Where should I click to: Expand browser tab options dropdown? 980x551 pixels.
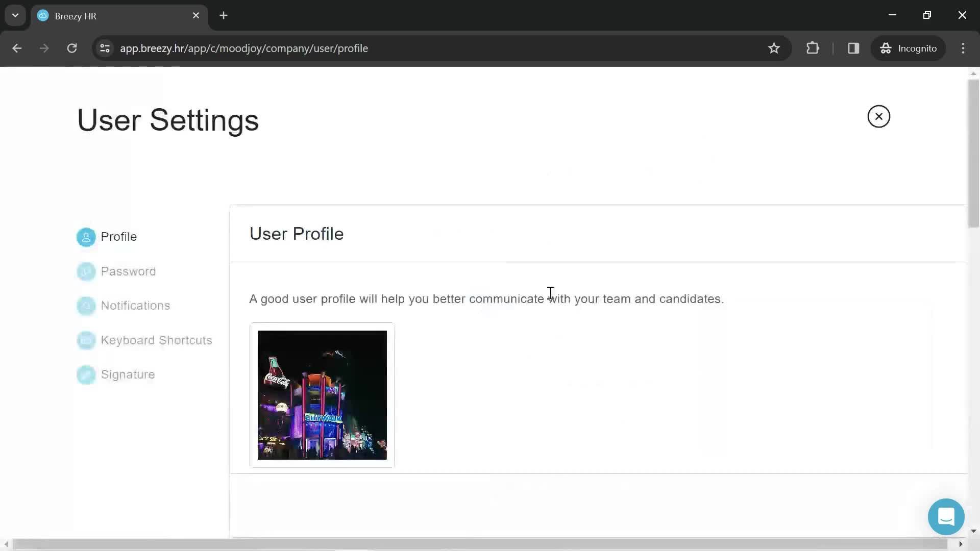point(15,15)
